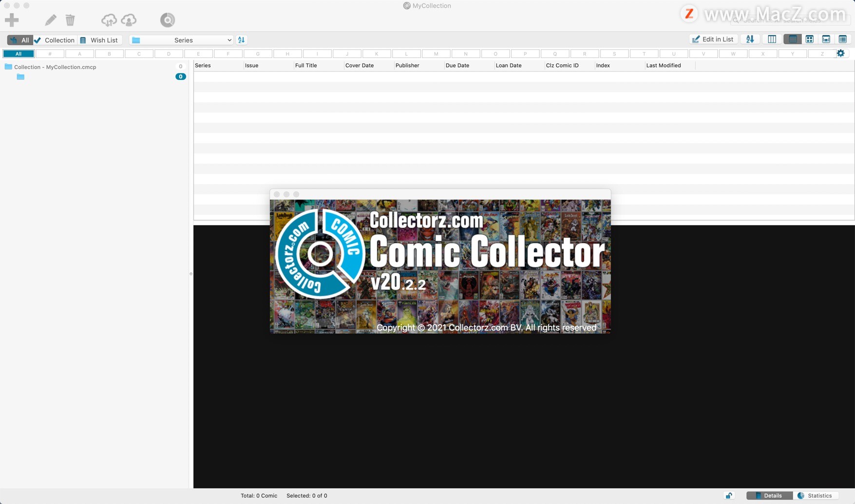Switch view to Collection filter
855x504 pixels.
click(x=54, y=40)
